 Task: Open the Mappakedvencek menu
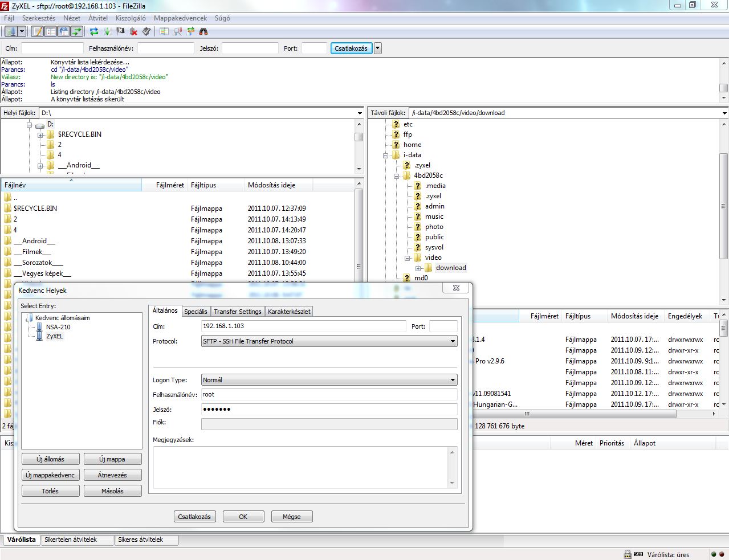(x=180, y=18)
